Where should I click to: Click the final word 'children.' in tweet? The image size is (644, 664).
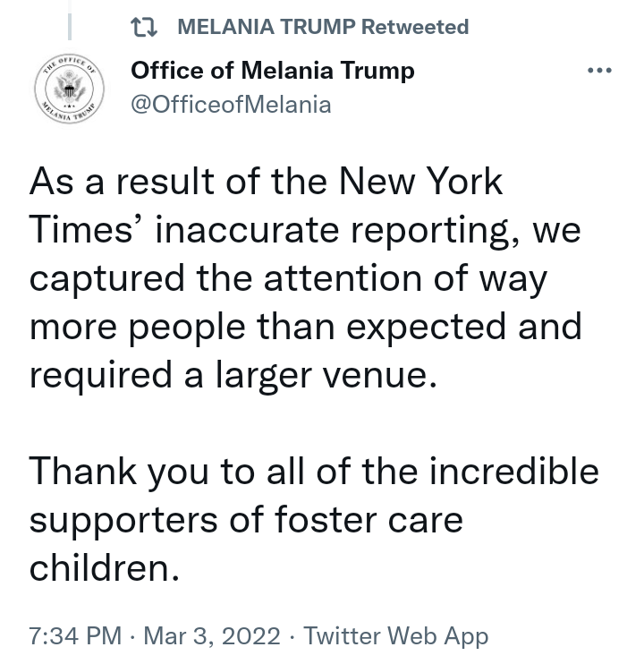pyautogui.click(x=105, y=568)
